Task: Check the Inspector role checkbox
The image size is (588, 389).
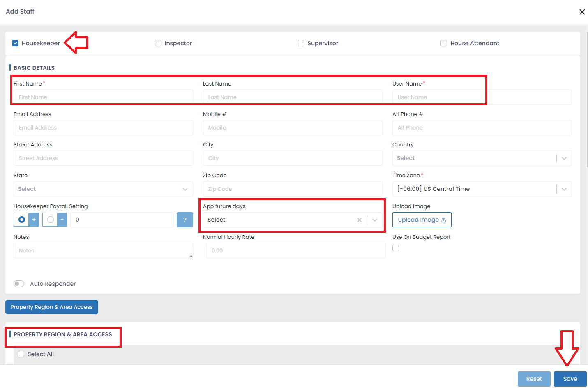Action: tap(158, 43)
